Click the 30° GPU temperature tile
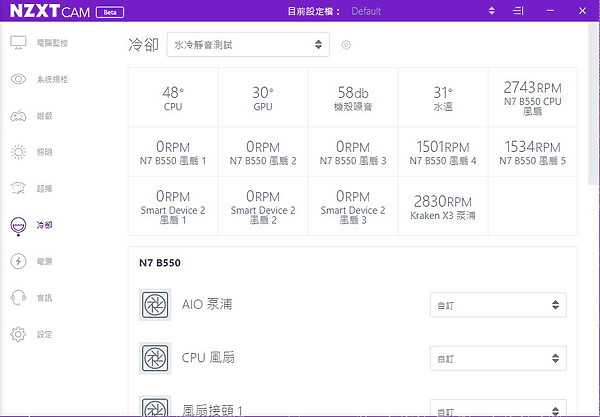Screen dimensions: 600x417 (x=263, y=98)
